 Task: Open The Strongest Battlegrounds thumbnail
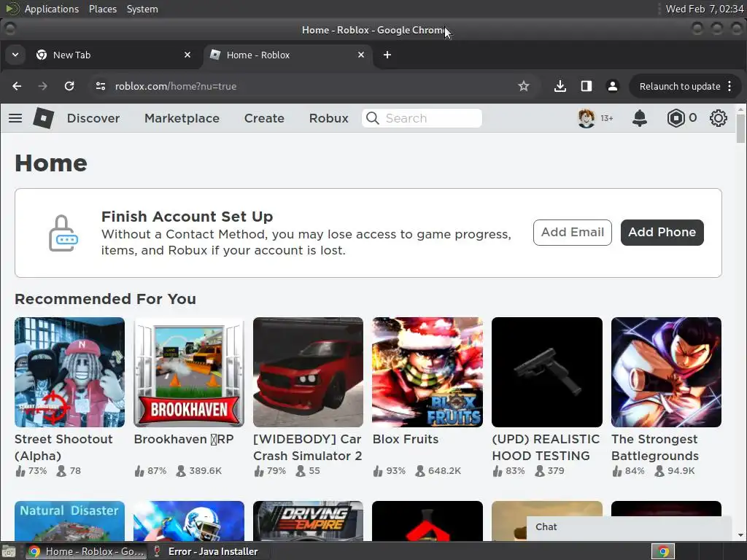[x=666, y=373]
